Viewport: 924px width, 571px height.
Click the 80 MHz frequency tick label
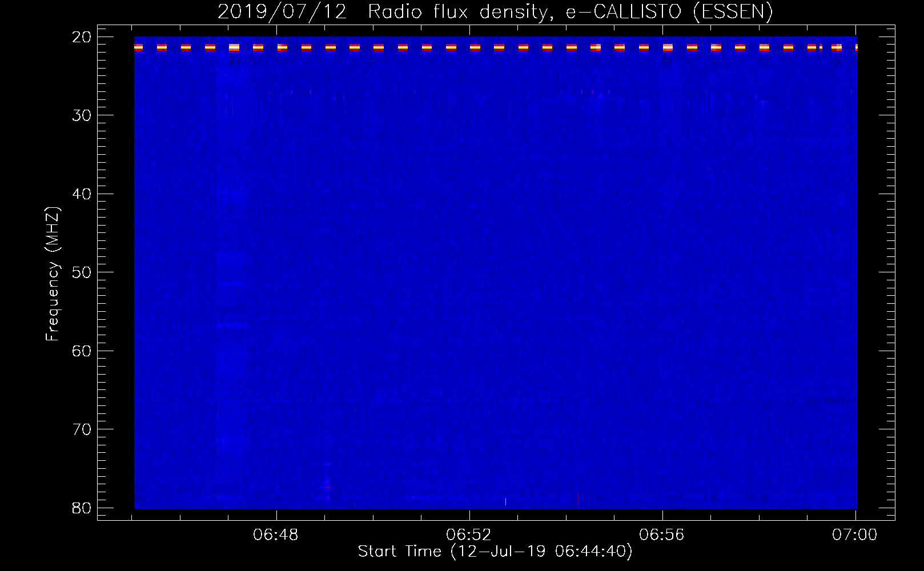coord(82,508)
